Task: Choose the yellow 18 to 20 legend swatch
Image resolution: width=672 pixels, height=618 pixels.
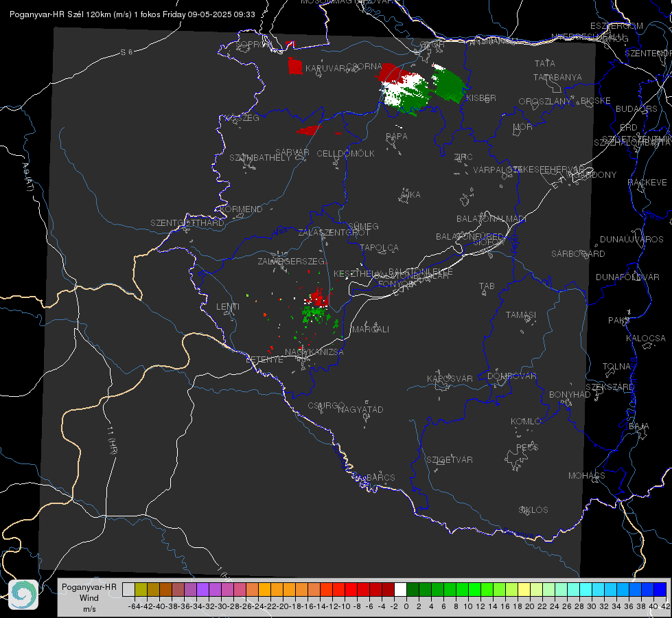Action: (x=524, y=589)
